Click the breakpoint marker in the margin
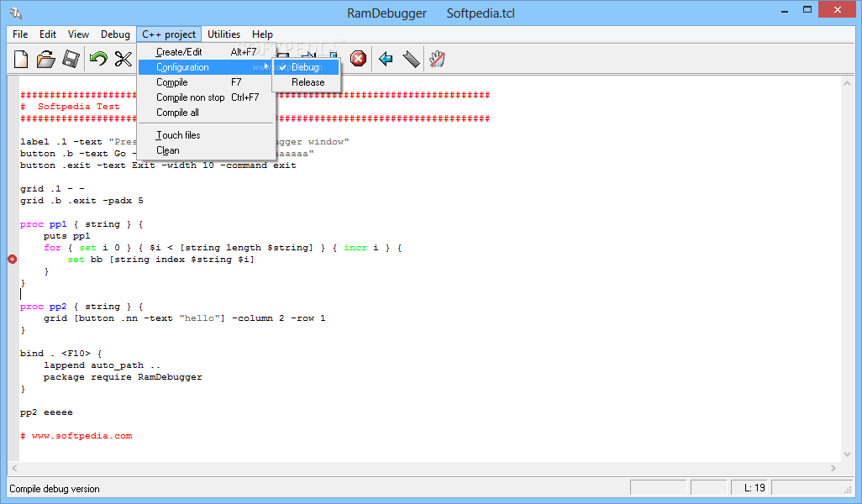Screen dimensions: 862x504 tap(12, 259)
